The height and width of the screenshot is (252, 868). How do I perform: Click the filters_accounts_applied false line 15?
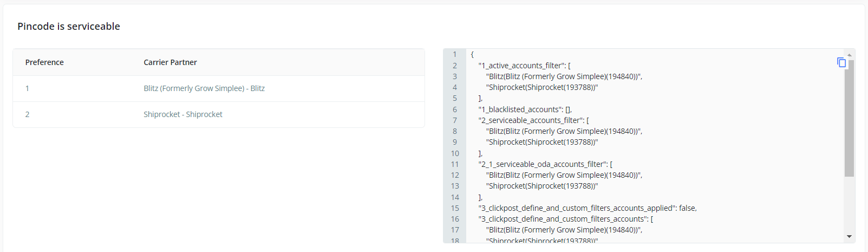pos(588,208)
